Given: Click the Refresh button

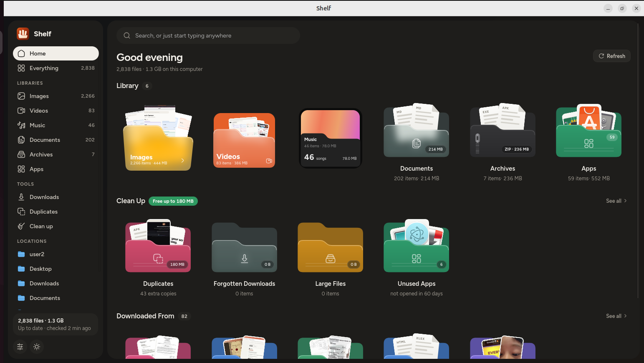Looking at the screenshot, I should click(x=612, y=56).
